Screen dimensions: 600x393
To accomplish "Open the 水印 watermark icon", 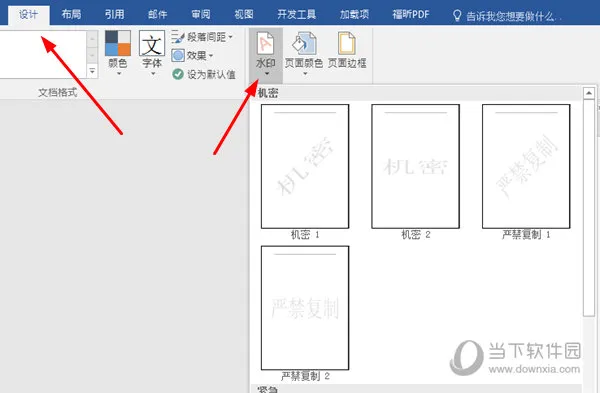I will (x=265, y=44).
